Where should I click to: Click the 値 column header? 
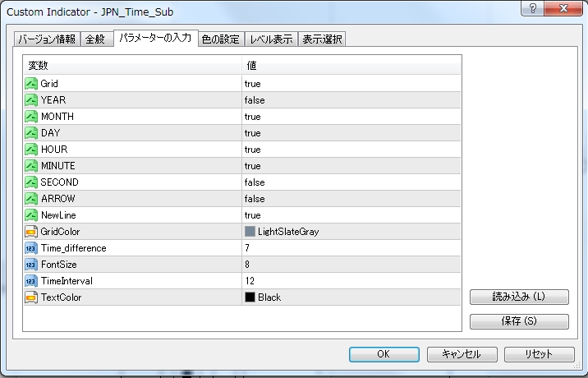point(351,65)
